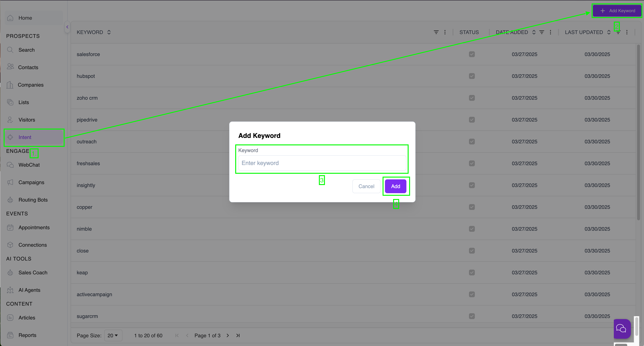Collapse the sidebar with the chevron

pyautogui.click(x=67, y=27)
